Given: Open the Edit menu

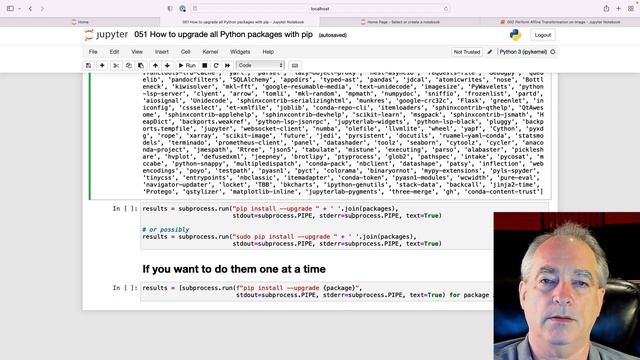Looking at the screenshot, I should [114, 52].
